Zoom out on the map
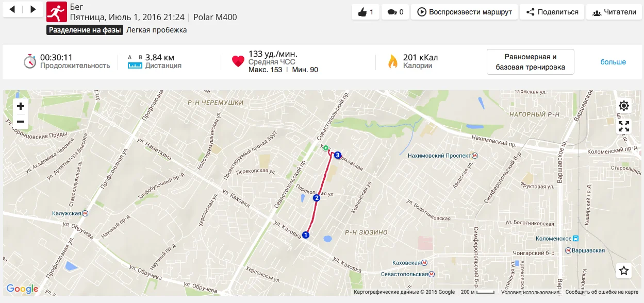This screenshot has width=644, height=303. [21, 122]
